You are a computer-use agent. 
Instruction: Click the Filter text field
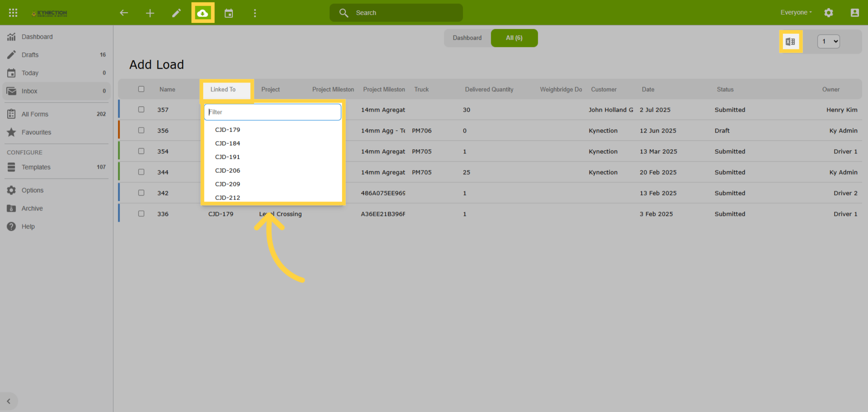coord(273,112)
